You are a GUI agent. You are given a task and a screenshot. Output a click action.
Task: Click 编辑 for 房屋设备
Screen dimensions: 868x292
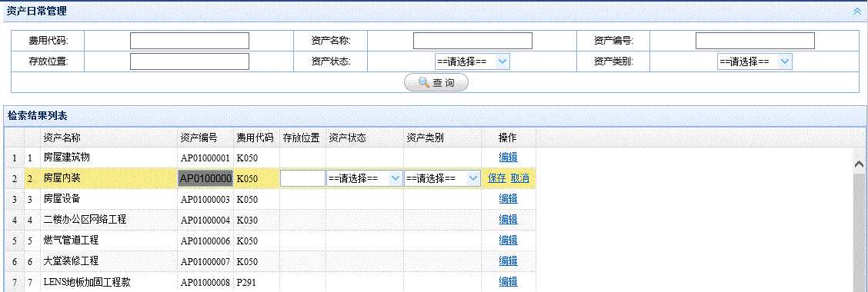point(508,198)
